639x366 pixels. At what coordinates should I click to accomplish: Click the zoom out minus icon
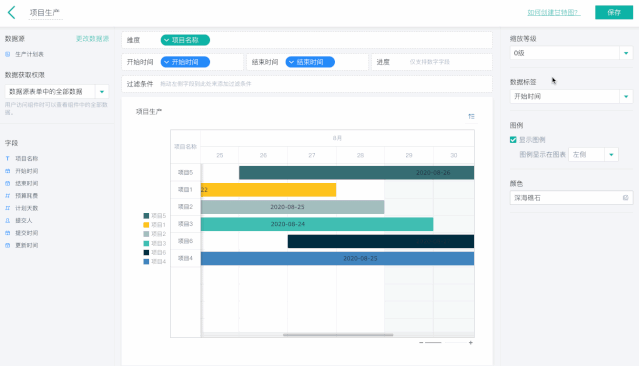click(x=421, y=342)
